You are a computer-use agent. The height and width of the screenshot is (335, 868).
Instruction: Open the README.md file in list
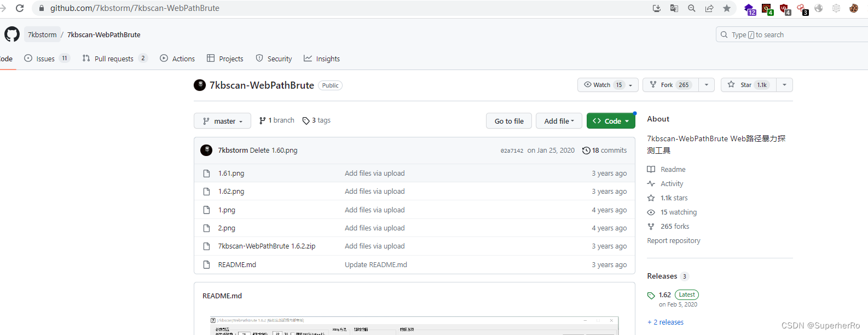click(237, 264)
